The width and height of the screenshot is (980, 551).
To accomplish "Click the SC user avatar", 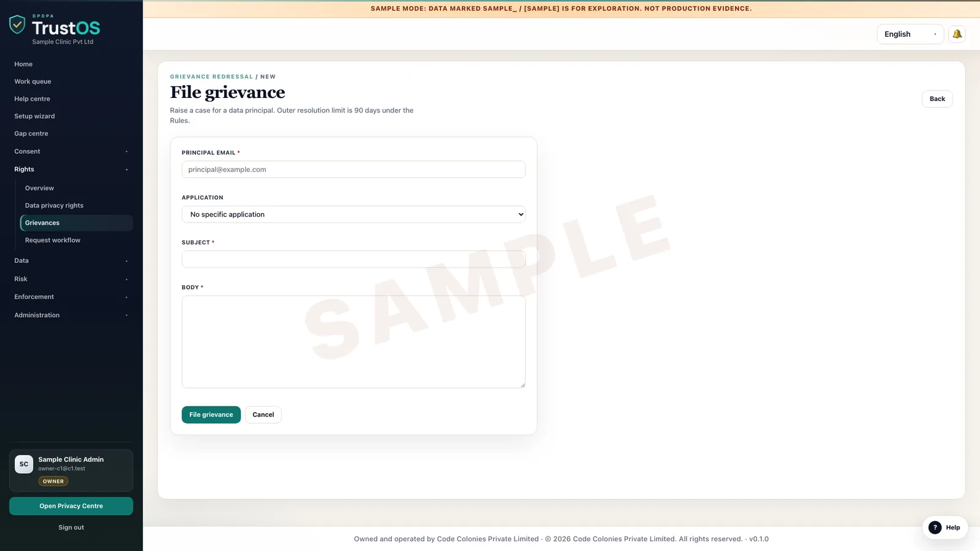I will click(x=24, y=464).
